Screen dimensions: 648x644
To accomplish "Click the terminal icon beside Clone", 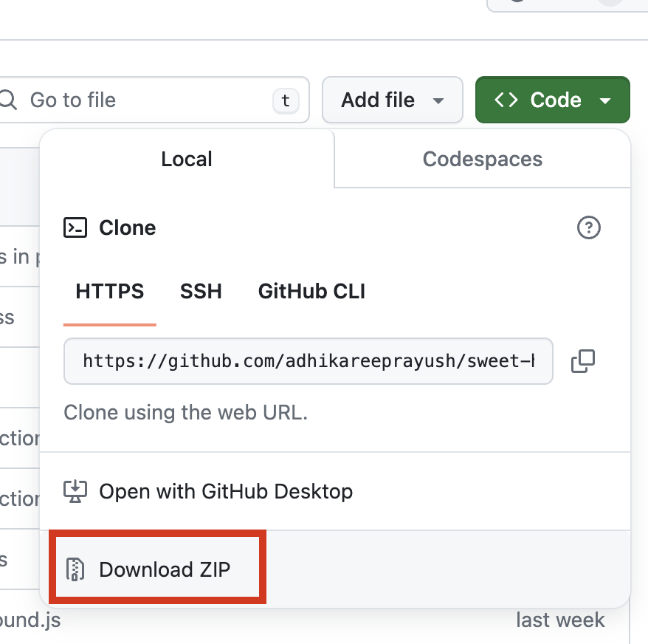I will point(75,227).
